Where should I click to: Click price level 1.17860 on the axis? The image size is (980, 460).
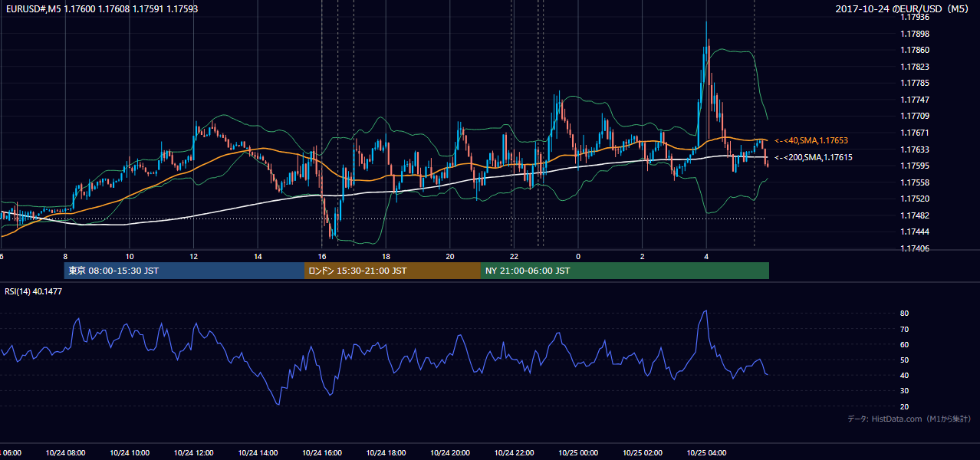coord(915,50)
